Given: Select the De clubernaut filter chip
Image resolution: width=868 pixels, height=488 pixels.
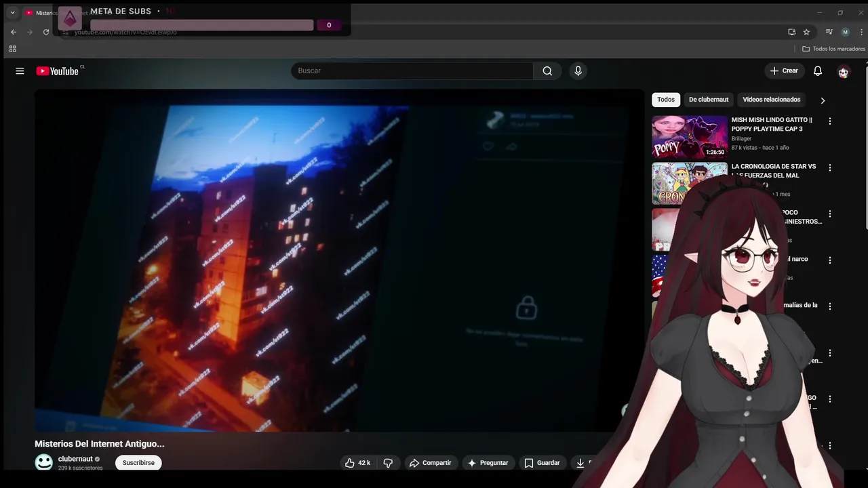Looking at the screenshot, I should [x=709, y=100].
